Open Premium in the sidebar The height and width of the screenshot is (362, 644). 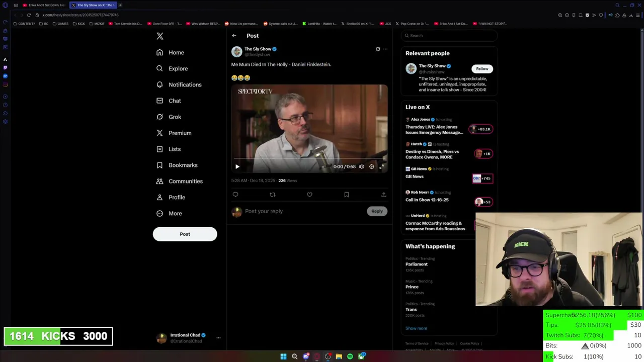click(x=174, y=133)
